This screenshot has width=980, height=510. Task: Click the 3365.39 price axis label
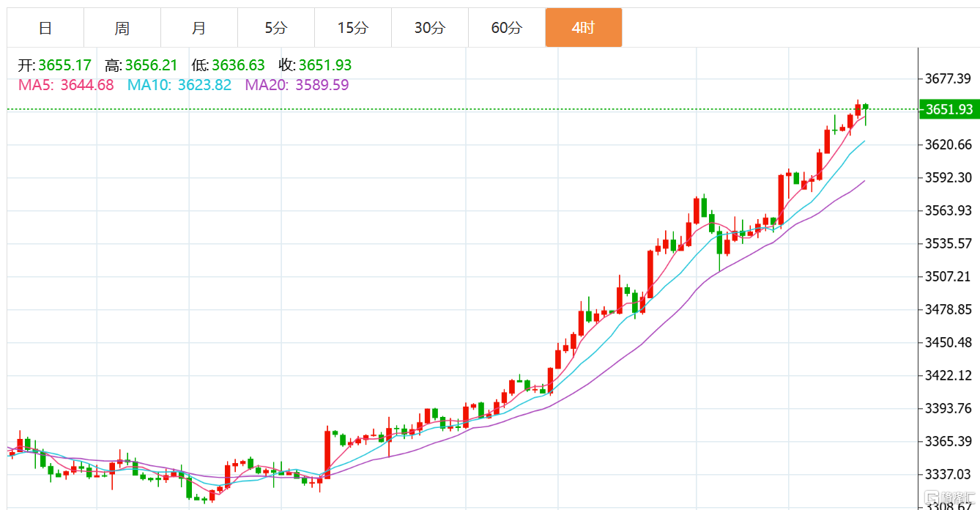[x=949, y=441]
